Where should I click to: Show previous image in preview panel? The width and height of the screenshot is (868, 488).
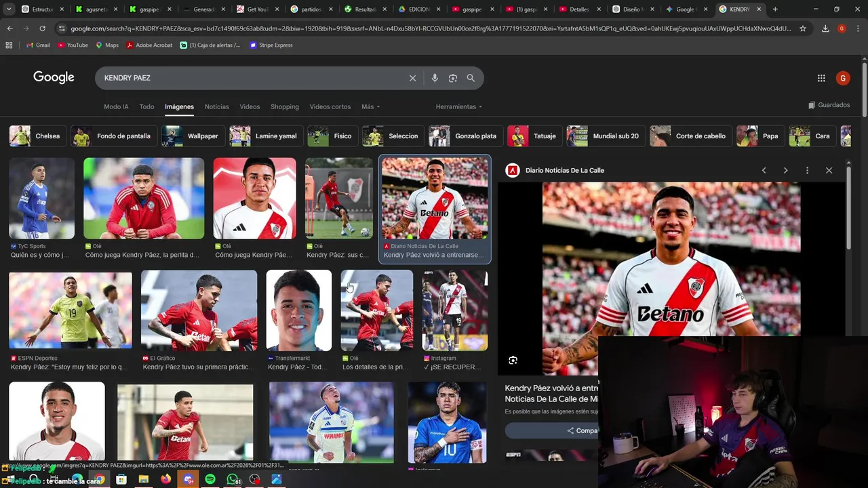(x=764, y=170)
